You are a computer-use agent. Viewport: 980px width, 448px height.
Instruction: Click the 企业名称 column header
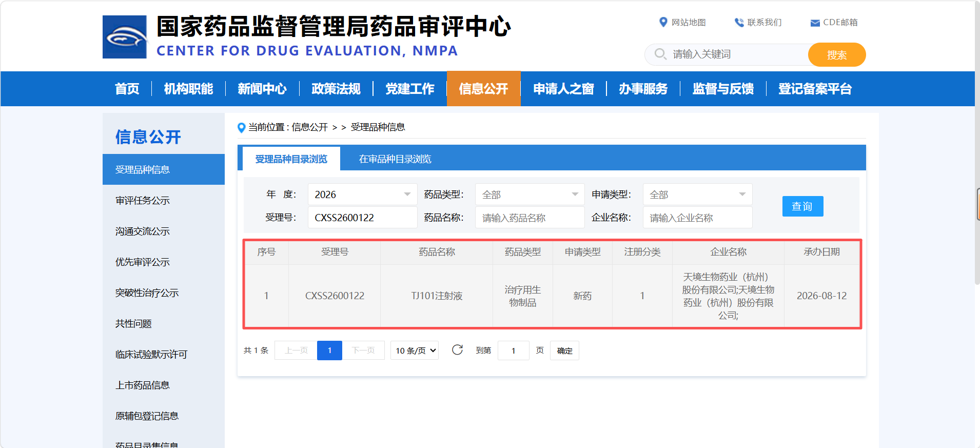tap(728, 252)
